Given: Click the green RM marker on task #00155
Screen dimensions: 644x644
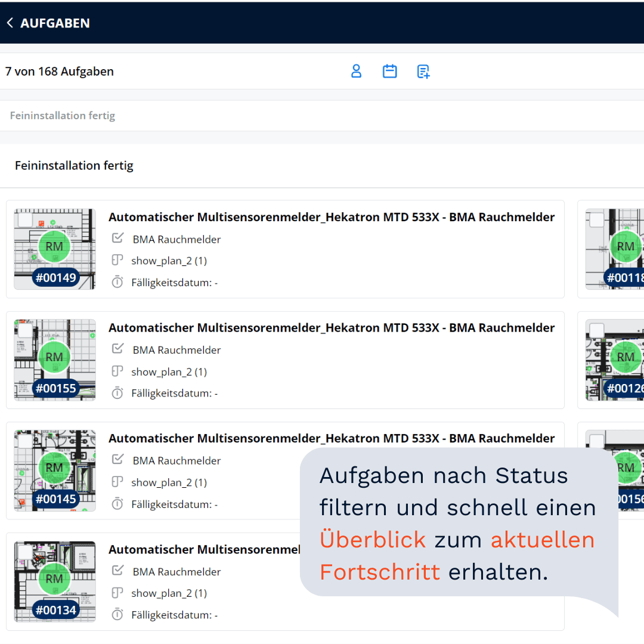Looking at the screenshot, I should tap(54, 357).
